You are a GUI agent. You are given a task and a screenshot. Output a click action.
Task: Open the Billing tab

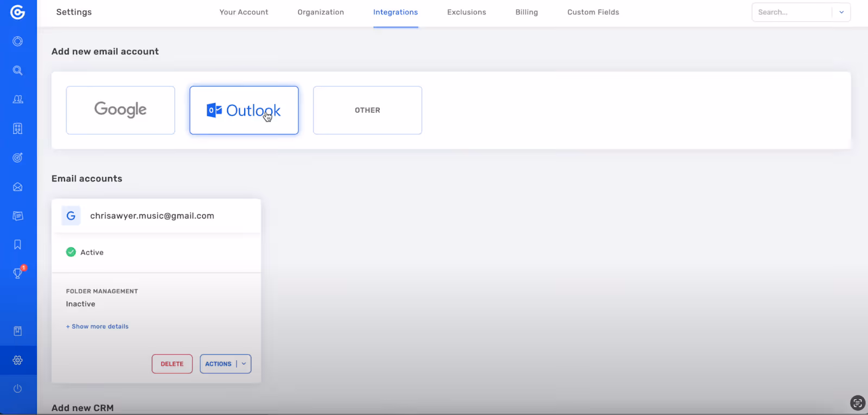[x=527, y=12]
